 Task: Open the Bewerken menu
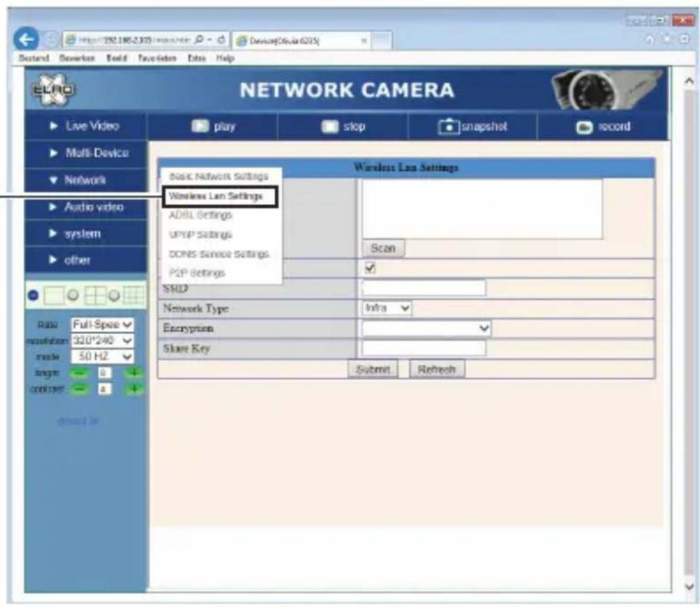(77, 58)
